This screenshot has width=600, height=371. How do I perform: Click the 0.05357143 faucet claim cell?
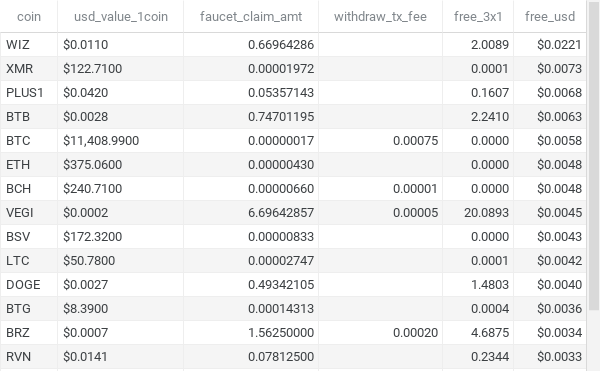pos(251,93)
